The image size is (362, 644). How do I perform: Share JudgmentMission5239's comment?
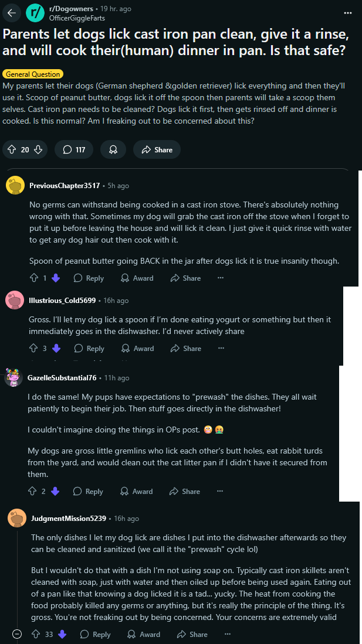click(192, 634)
